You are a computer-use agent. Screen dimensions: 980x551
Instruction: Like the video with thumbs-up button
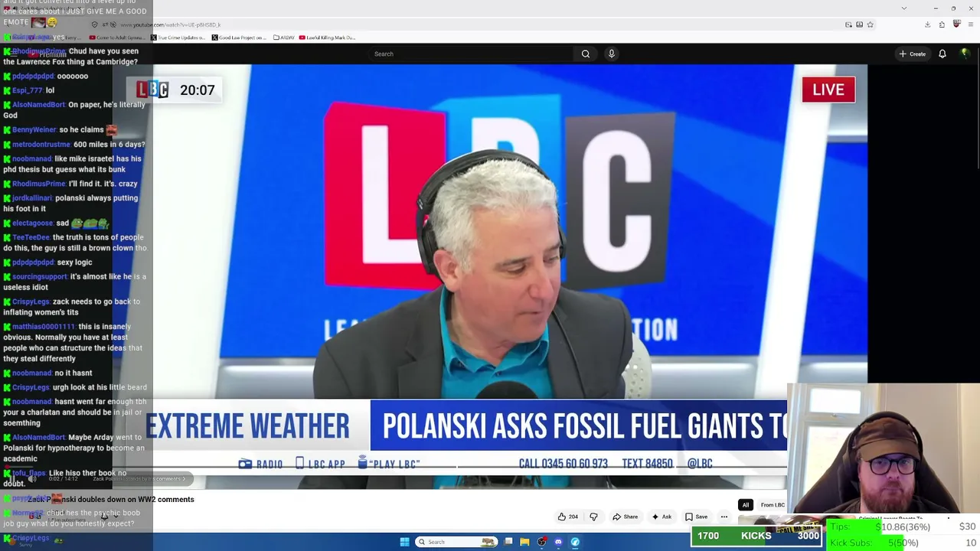pyautogui.click(x=567, y=517)
